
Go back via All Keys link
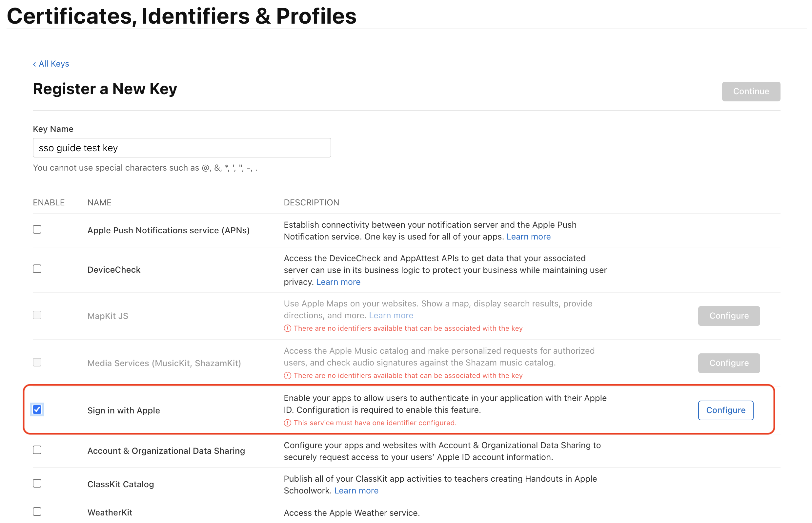[51, 64]
